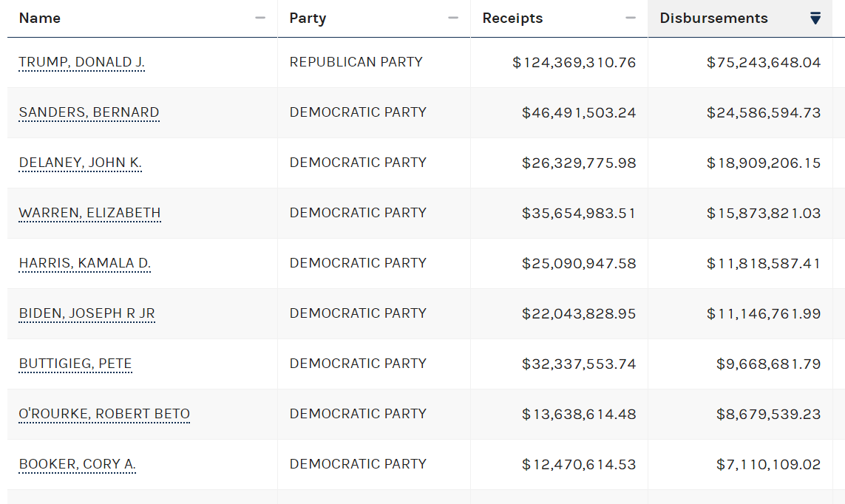This screenshot has width=845, height=504.
Task: Open WARREN, ELIZABETH profile link
Action: tap(89, 213)
